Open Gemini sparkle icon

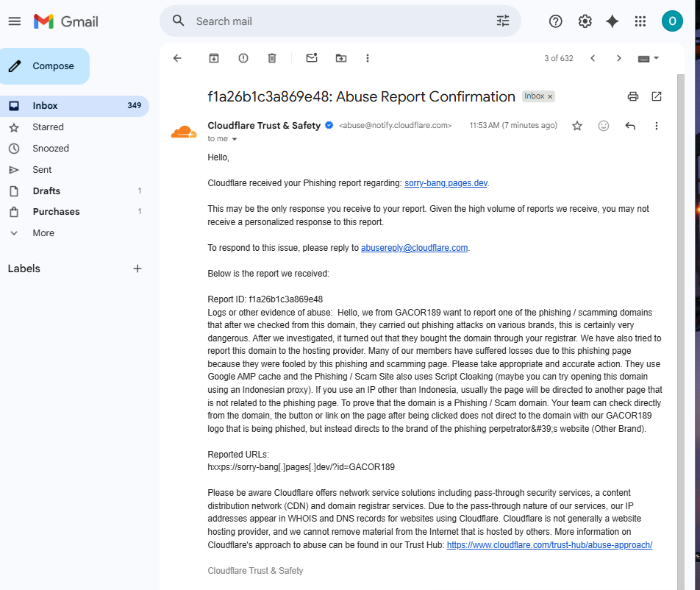612,21
